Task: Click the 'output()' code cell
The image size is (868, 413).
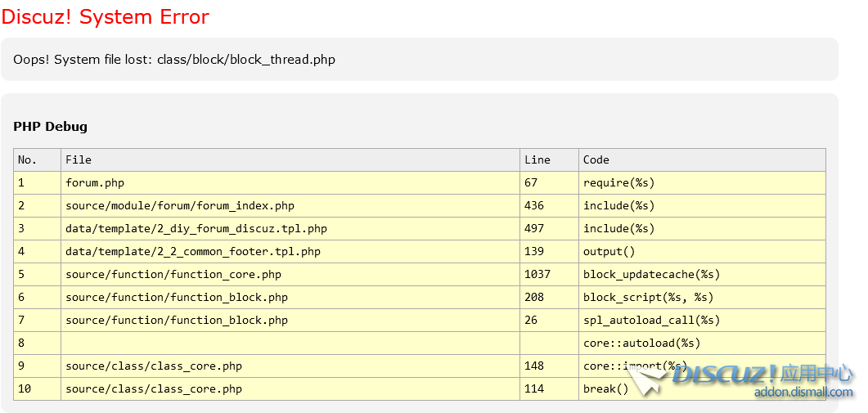Action: [x=702, y=251]
